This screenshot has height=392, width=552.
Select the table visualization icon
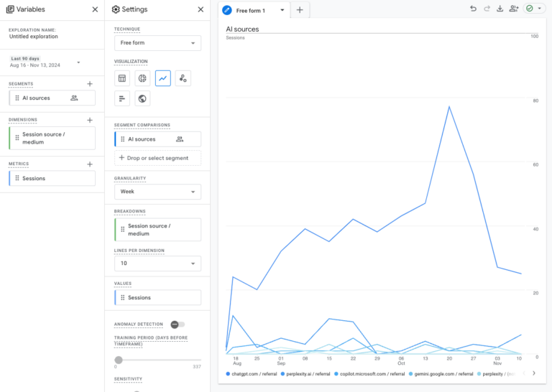(122, 78)
